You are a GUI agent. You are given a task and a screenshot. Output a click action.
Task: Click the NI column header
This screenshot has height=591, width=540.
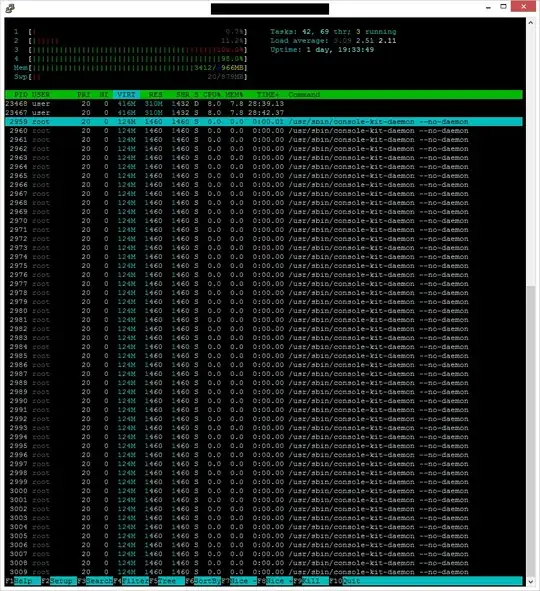(104, 95)
